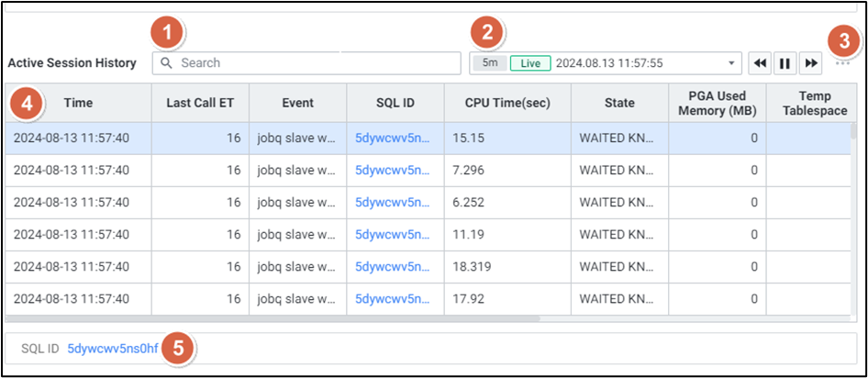Pause the live session history
The width and height of the screenshot is (868, 378).
click(x=785, y=63)
